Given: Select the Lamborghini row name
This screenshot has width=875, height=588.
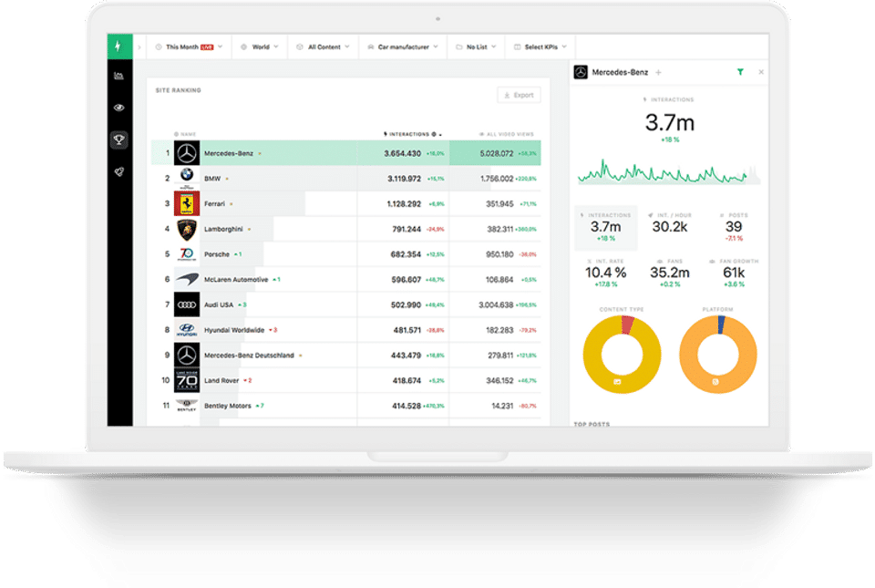Looking at the screenshot, I should coord(223,229).
